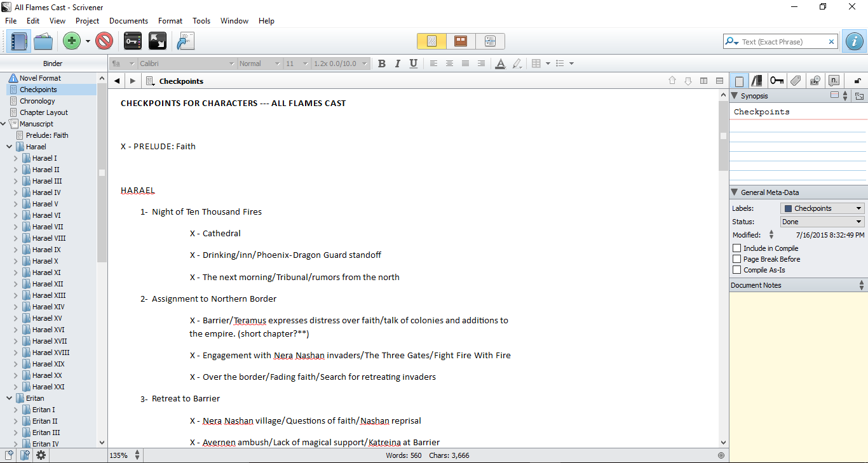Open the Keywords panel toolbar icon
This screenshot has height=463, width=868.
(x=132, y=41)
